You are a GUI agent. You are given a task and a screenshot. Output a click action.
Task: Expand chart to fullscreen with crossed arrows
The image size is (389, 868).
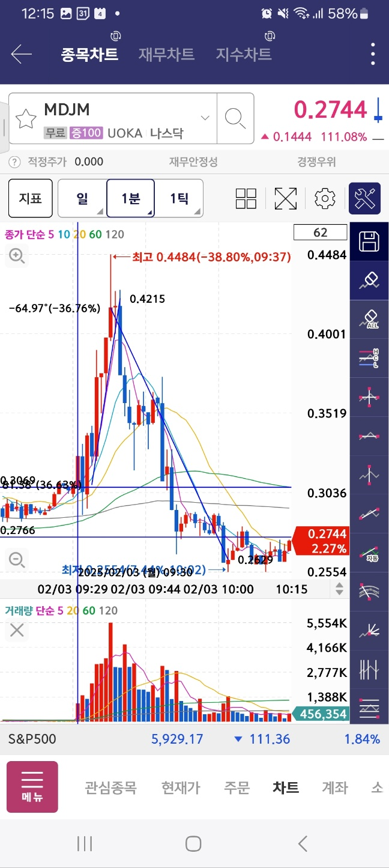click(286, 198)
